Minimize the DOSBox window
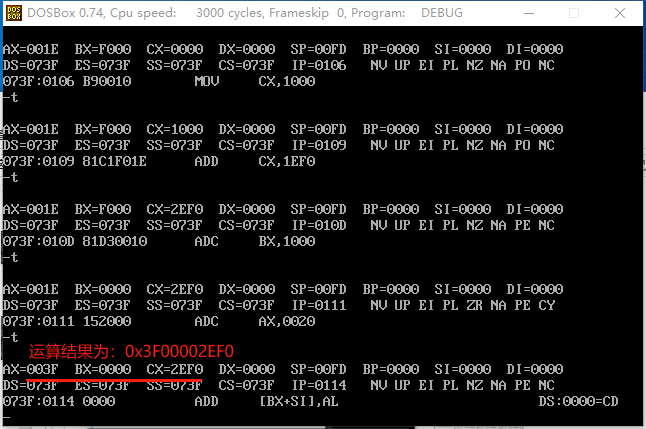Screen dimensions: 646x429 click(x=529, y=13)
